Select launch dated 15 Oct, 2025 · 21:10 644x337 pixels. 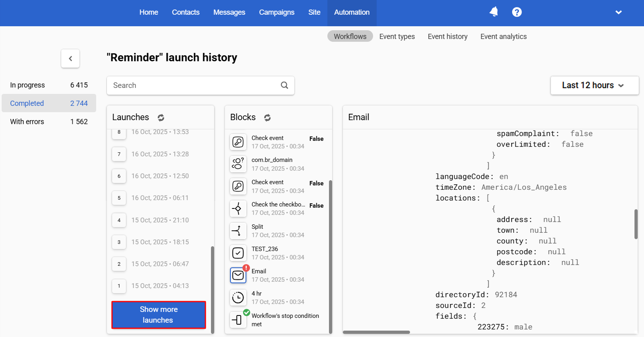pos(160,220)
